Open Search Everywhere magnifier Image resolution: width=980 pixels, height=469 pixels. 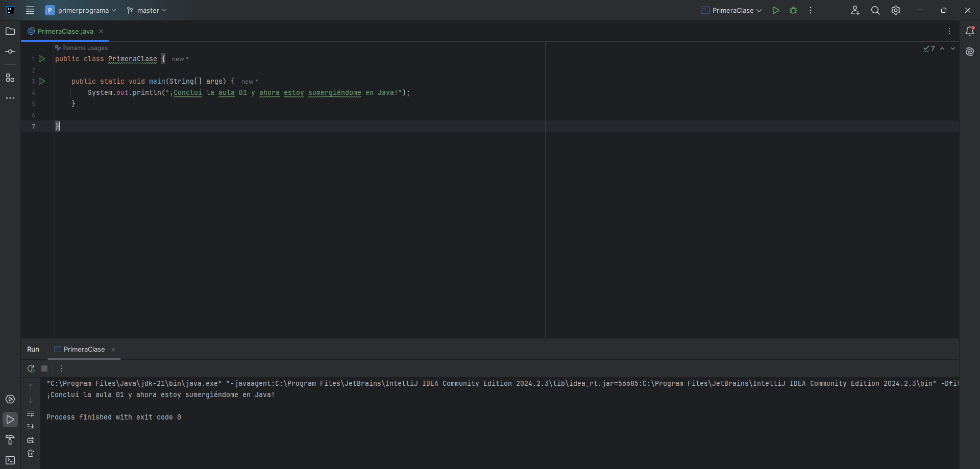point(875,10)
